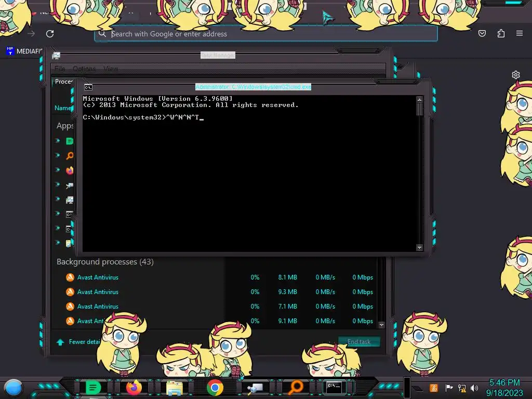Open the Firefox extensions puzzle icon
The height and width of the screenshot is (399, 532).
[501, 33]
